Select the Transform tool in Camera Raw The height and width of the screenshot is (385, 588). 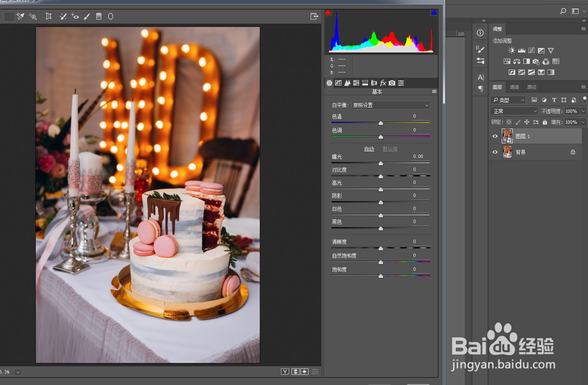[48, 16]
